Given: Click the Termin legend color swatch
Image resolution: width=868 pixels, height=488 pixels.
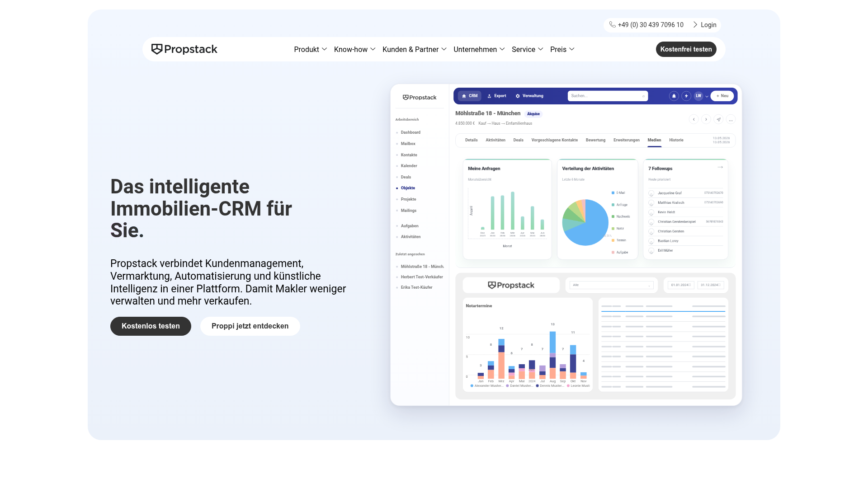Looking at the screenshot, I should pos(613,240).
